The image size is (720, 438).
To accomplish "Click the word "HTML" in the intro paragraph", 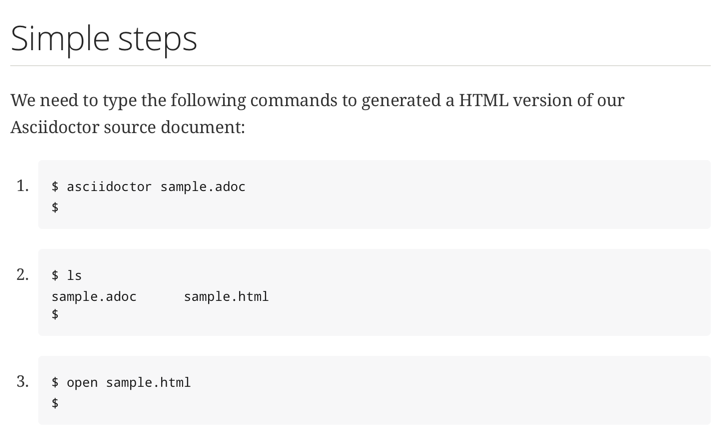I will pos(484,100).
